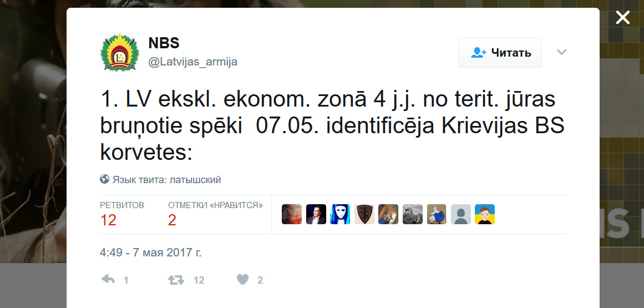This screenshot has width=644, height=308.
Task: Click the Язык твита: латышский label
Action: point(167,179)
